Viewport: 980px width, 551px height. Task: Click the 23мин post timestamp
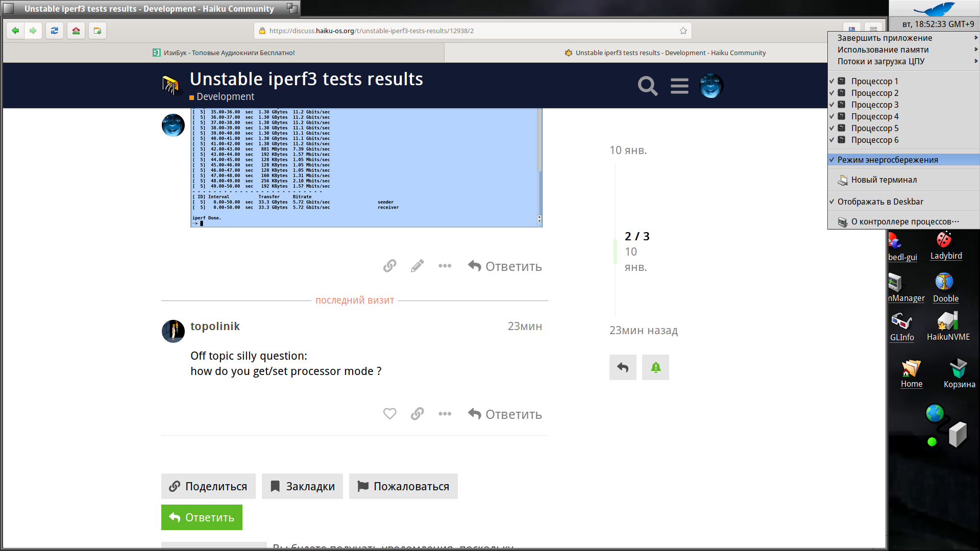click(525, 326)
